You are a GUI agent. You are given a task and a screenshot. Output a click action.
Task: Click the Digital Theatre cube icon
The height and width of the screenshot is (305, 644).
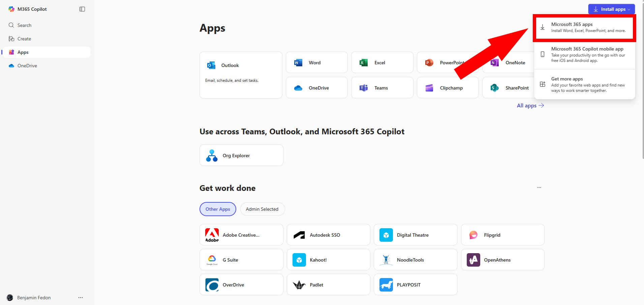(x=386, y=235)
